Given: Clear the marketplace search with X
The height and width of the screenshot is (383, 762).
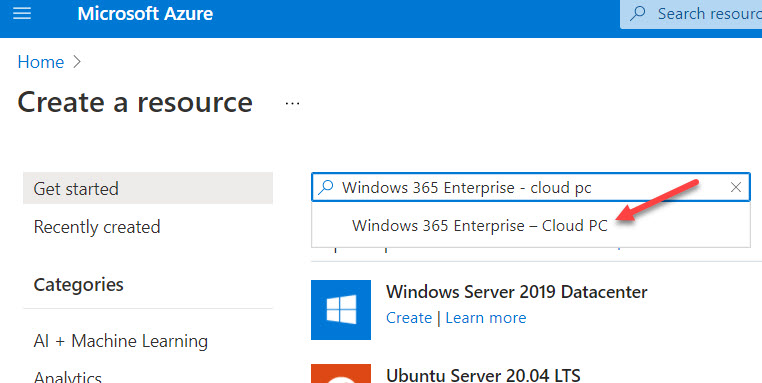Looking at the screenshot, I should (x=736, y=187).
